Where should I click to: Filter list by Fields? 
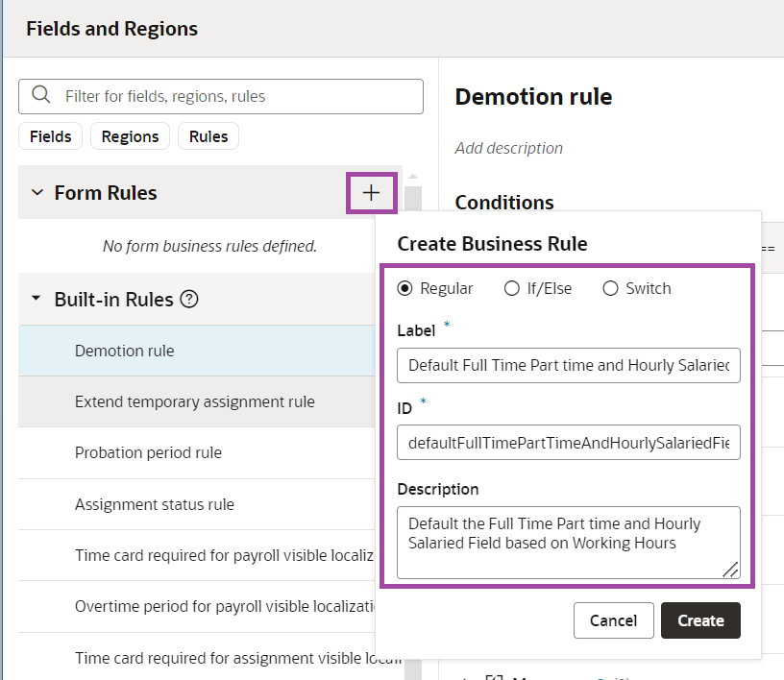tap(51, 136)
